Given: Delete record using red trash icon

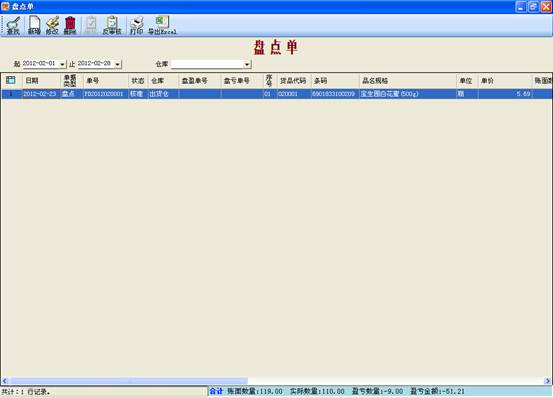Looking at the screenshot, I should tap(70, 25).
